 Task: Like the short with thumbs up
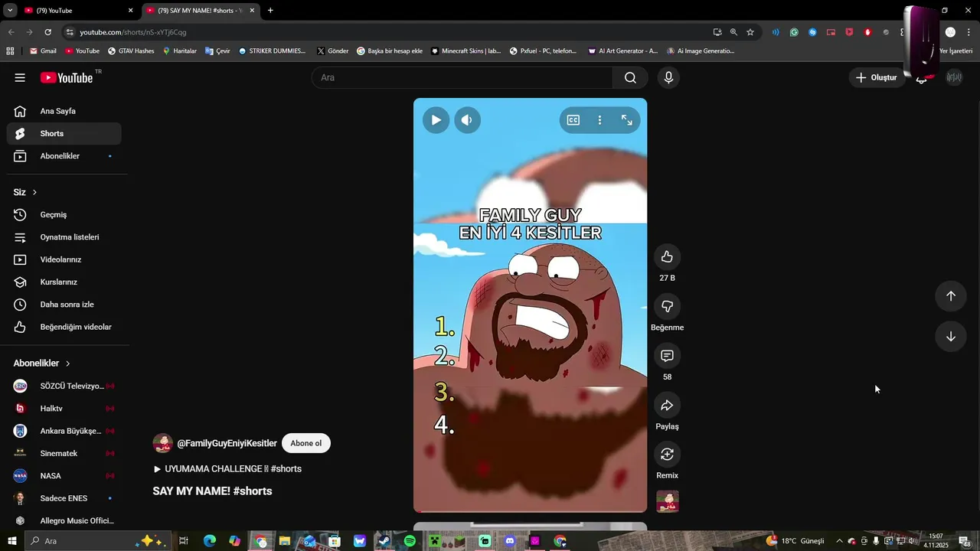pyautogui.click(x=667, y=256)
